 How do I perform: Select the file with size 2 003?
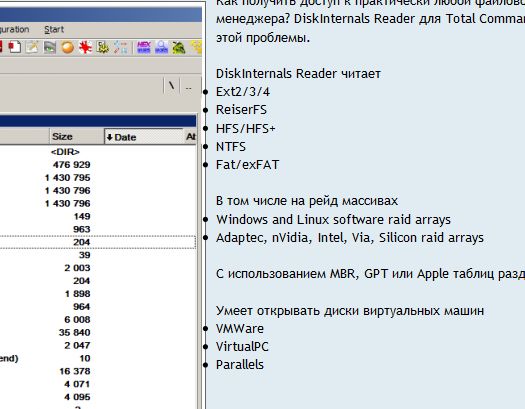point(77,268)
